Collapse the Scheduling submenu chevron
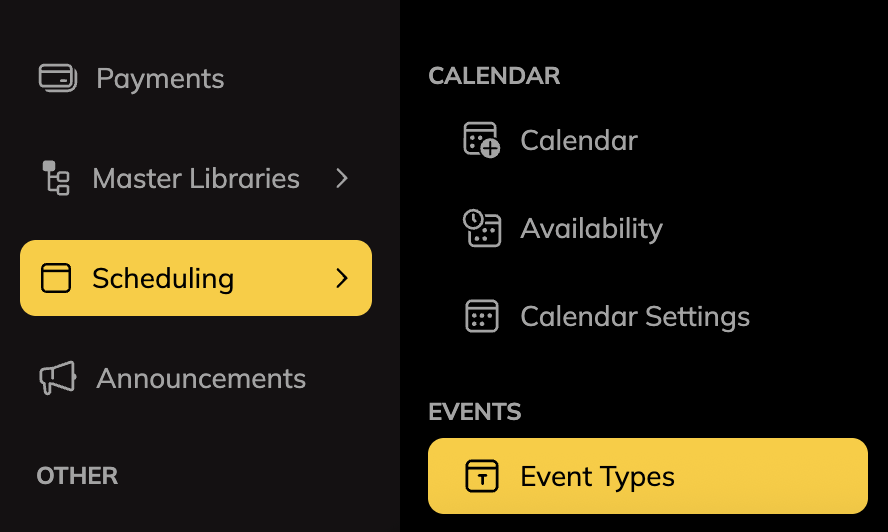Image resolution: width=888 pixels, height=532 pixels. (342, 278)
